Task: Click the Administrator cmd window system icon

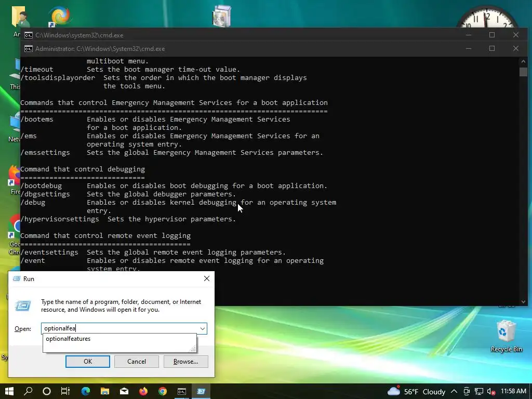Action: pos(29,49)
